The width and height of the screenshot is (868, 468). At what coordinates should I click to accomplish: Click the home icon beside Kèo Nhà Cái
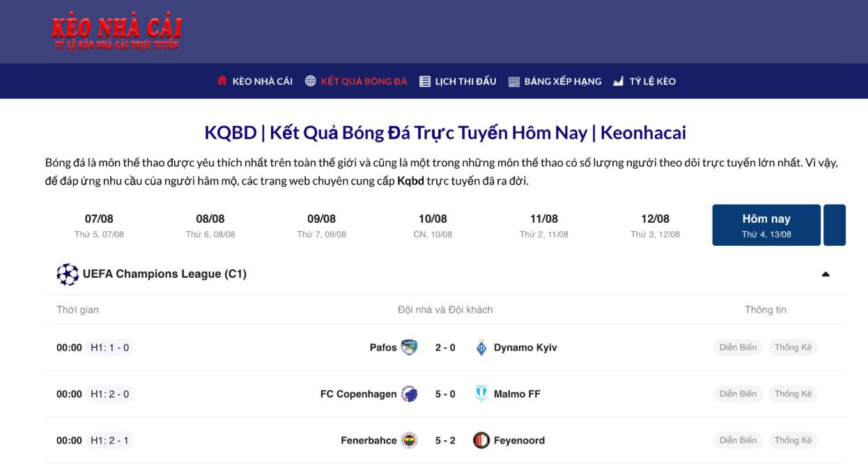point(222,81)
